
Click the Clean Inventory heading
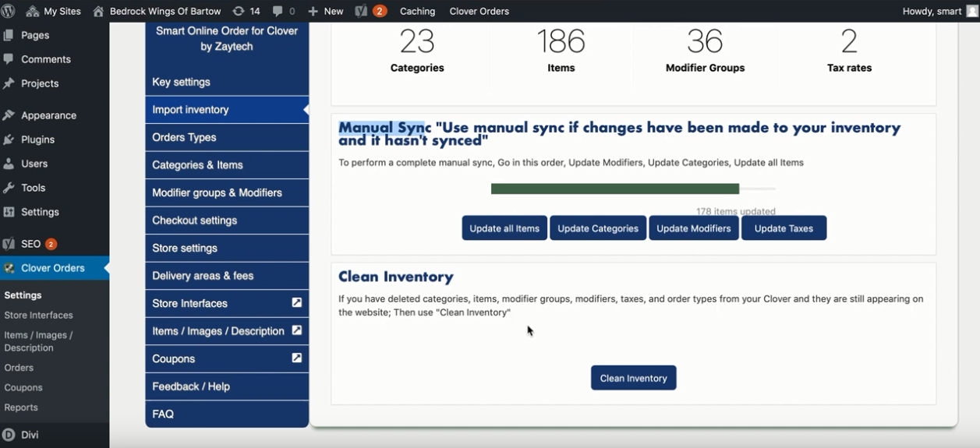396,277
